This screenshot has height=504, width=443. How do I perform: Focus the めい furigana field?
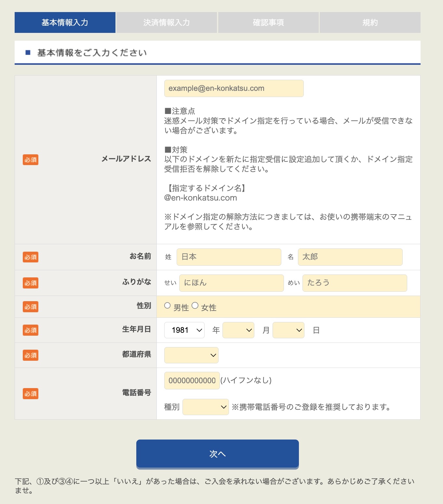pos(355,283)
